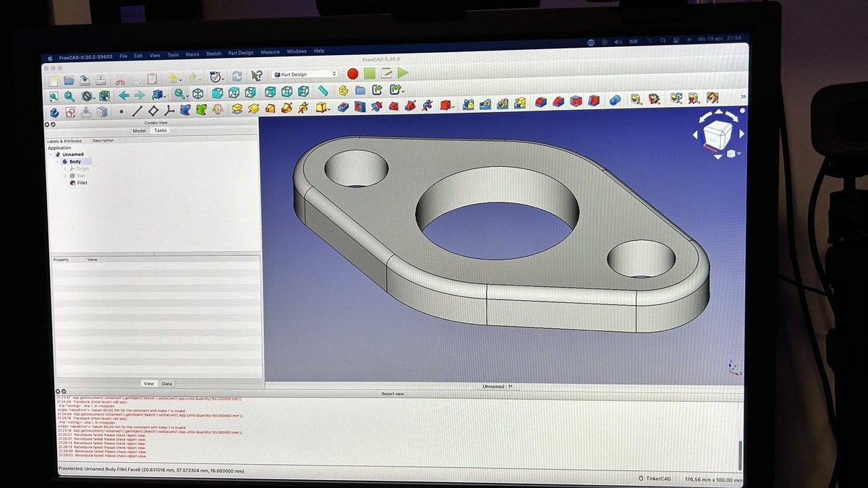The image size is (868, 488).
Task: Open the Redo dropdown arrow
Action: tap(201, 78)
